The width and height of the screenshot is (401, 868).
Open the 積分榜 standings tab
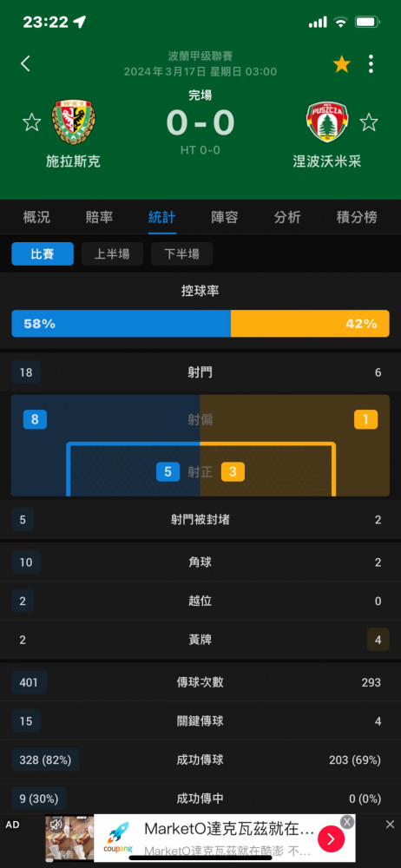[x=357, y=218]
